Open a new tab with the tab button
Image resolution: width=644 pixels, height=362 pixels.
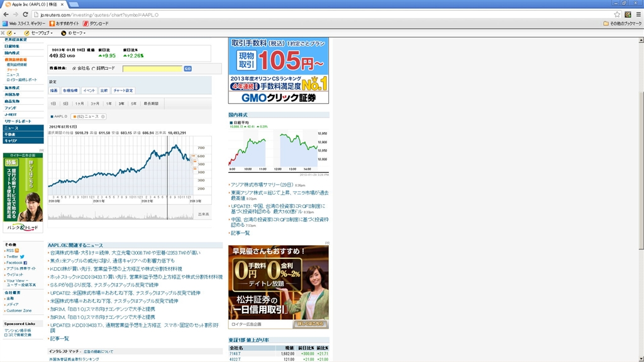74,4
